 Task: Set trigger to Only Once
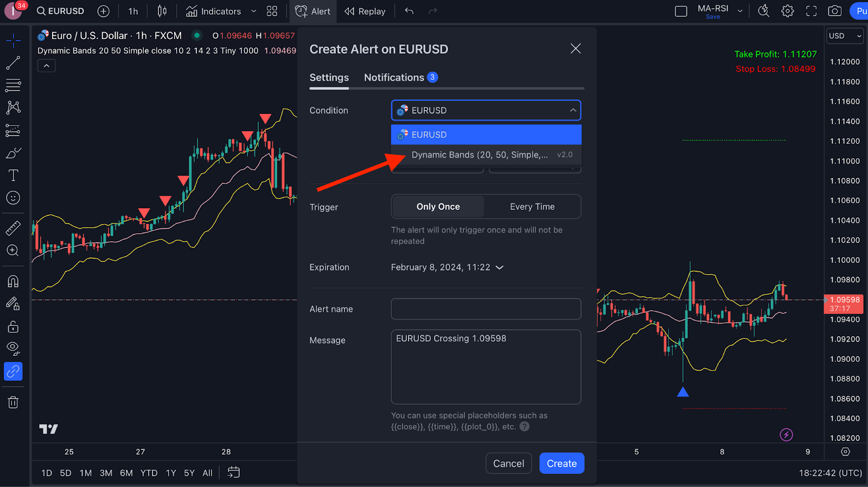(438, 207)
